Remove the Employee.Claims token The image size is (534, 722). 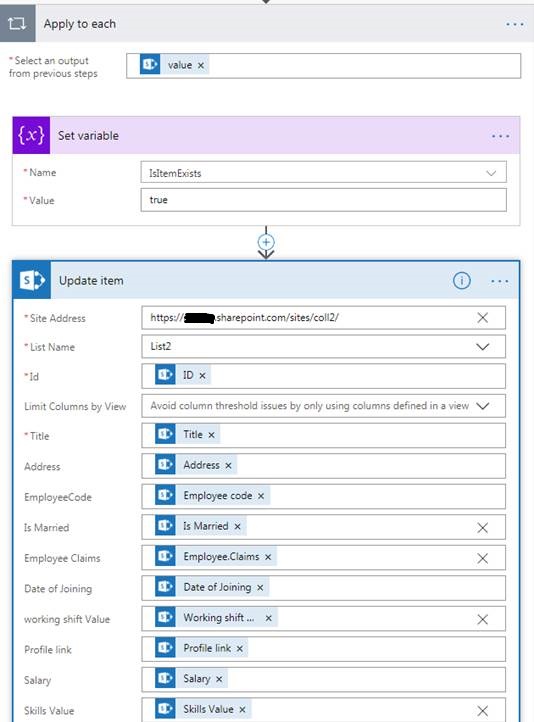tap(268, 557)
